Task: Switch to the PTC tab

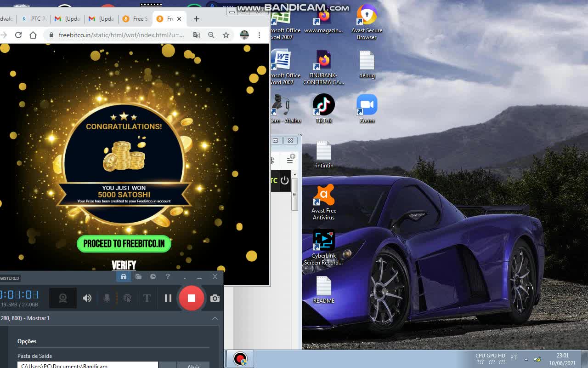Action: coord(34,19)
